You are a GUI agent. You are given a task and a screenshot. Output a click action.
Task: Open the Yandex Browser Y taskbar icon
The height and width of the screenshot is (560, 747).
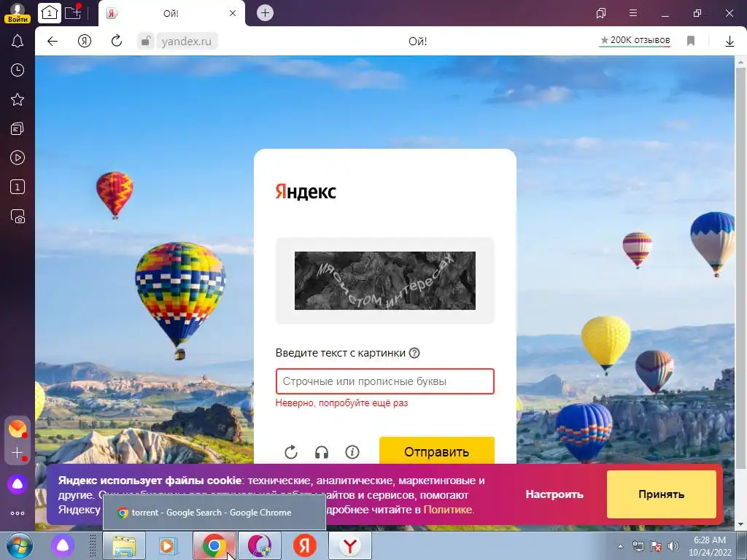click(350, 545)
